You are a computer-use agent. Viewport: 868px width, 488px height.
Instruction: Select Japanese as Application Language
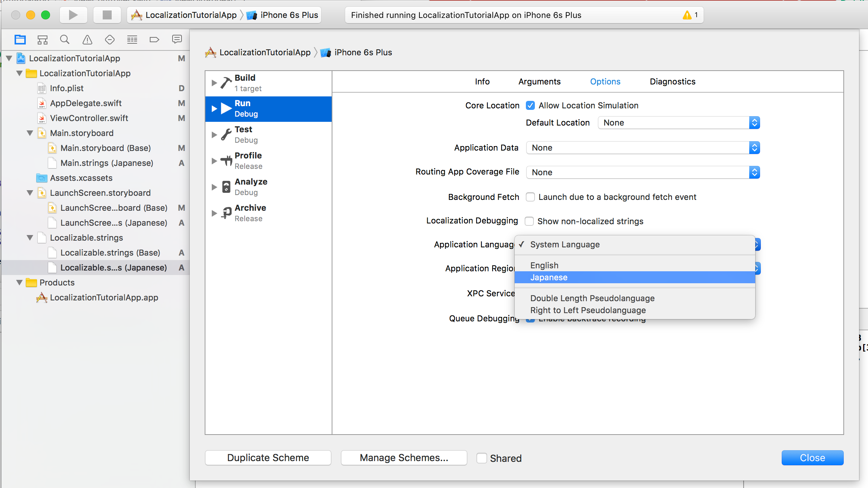549,277
